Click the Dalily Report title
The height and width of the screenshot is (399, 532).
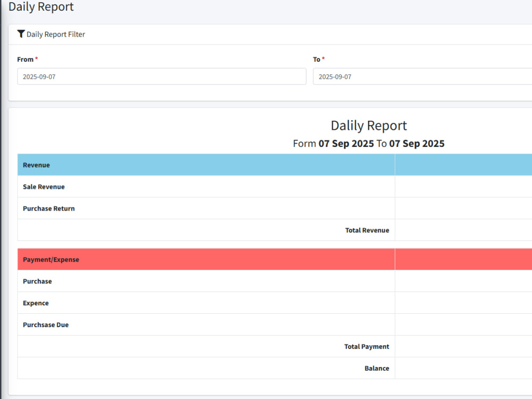click(x=369, y=126)
